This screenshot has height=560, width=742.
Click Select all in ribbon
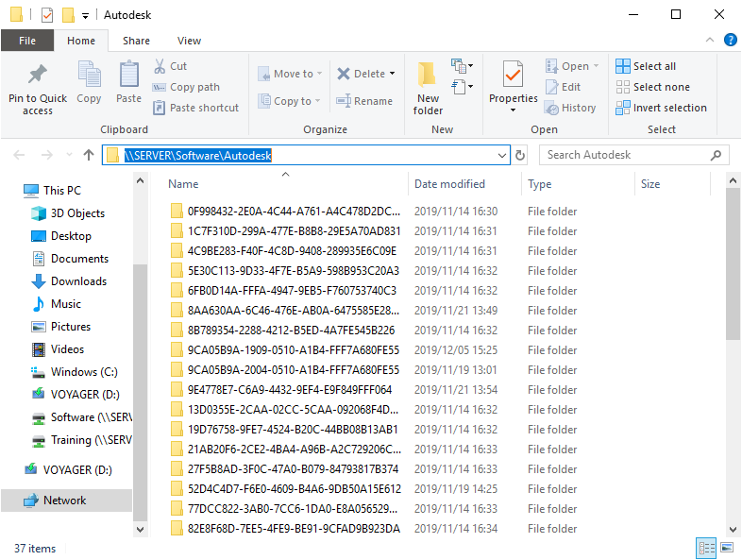tap(646, 66)
